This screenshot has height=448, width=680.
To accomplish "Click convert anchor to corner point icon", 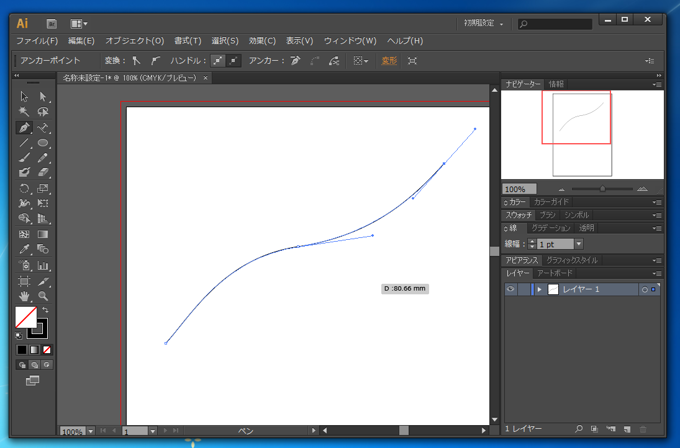I will 136,61.
